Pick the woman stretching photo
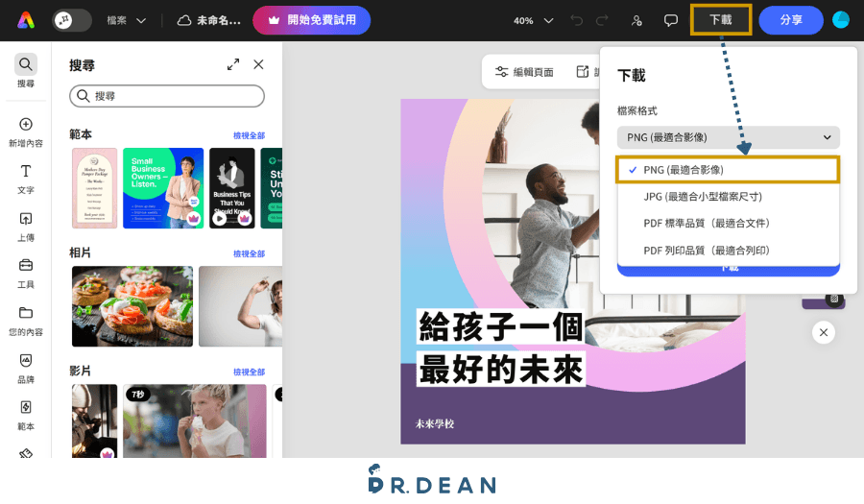864x504 pixels. tap(240, 306)
